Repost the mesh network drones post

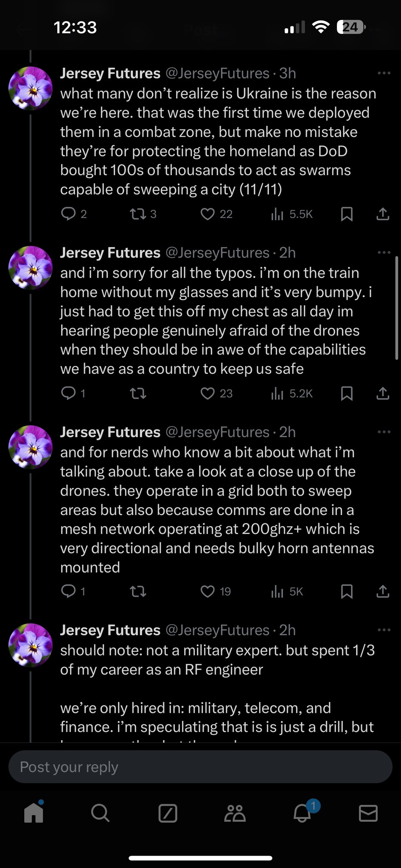click(x=137, y=591)
